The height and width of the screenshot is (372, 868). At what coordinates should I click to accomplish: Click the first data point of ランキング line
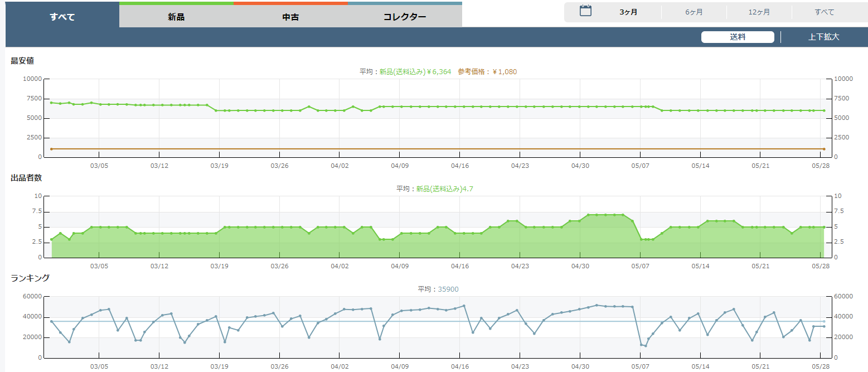(51, 321)
